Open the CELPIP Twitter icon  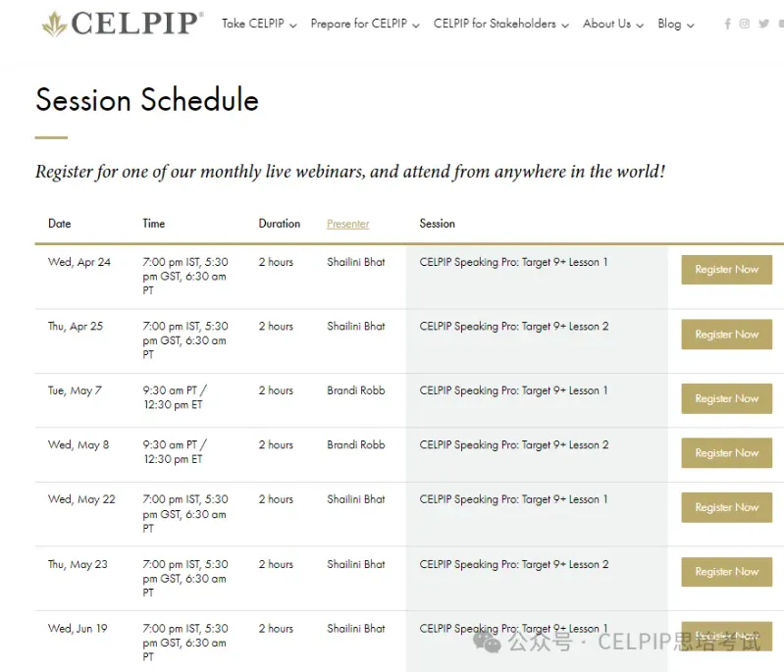point(763,25)
